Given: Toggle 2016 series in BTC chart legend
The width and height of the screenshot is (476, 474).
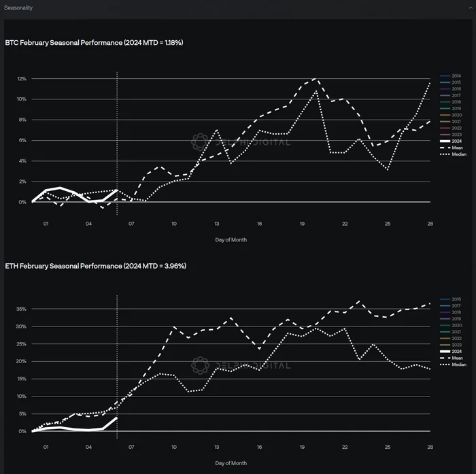Looking at the screenshot, I should (450, 89).
